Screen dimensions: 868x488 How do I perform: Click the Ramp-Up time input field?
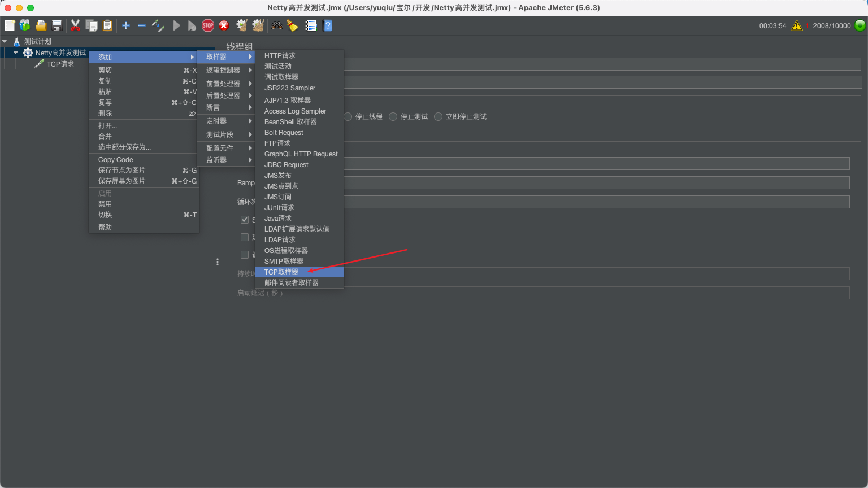[x=596, y=182]
